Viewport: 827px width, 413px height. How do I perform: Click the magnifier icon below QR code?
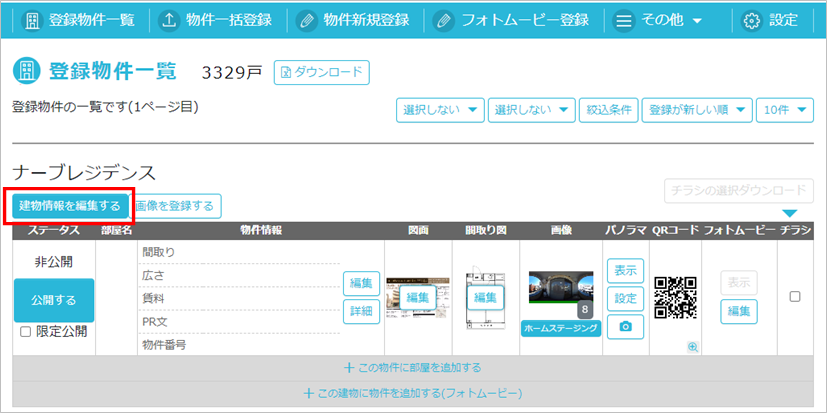[692, 346]
